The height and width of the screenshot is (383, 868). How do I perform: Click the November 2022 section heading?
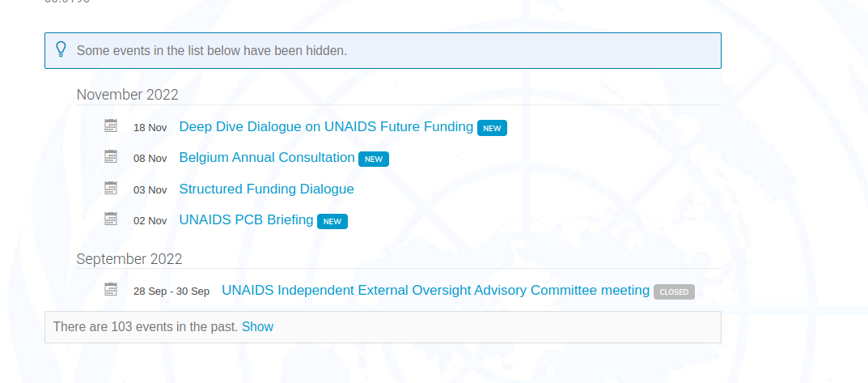[127, 95]
